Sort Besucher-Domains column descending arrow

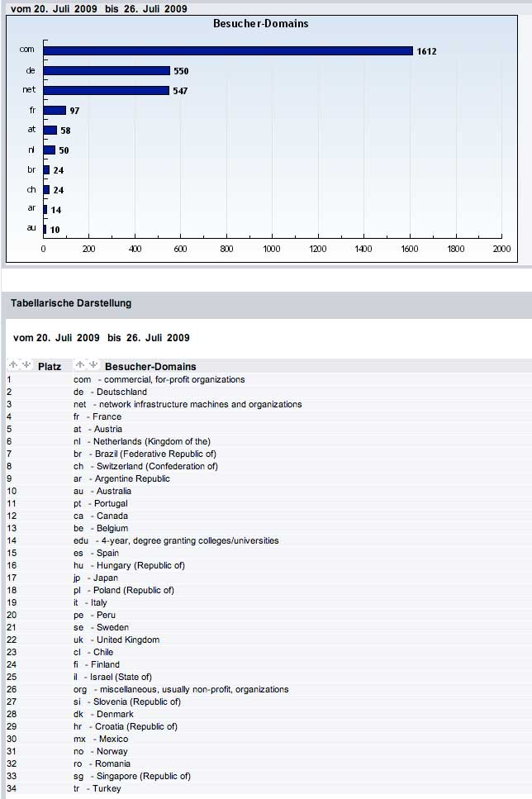coord(93,365)
